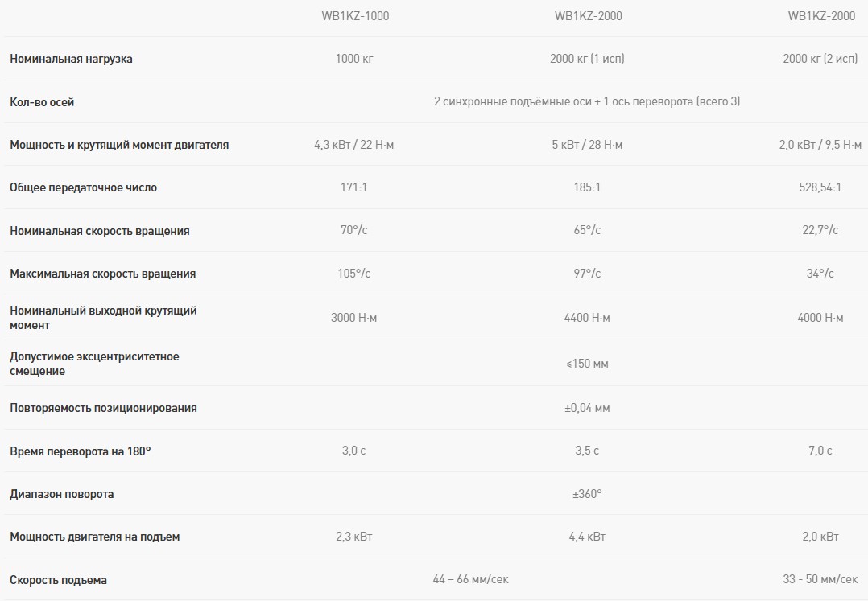The image size is (868, 601).
Task: Click the '2000 кг (1 исп)' cell
Action: (x=587, y=59)
